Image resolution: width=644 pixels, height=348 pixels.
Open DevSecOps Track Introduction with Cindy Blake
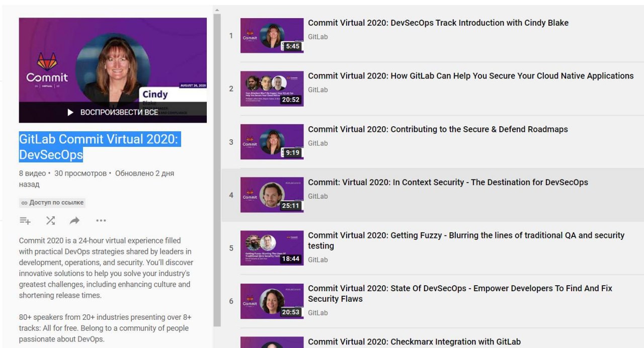(x=438, y=23)
